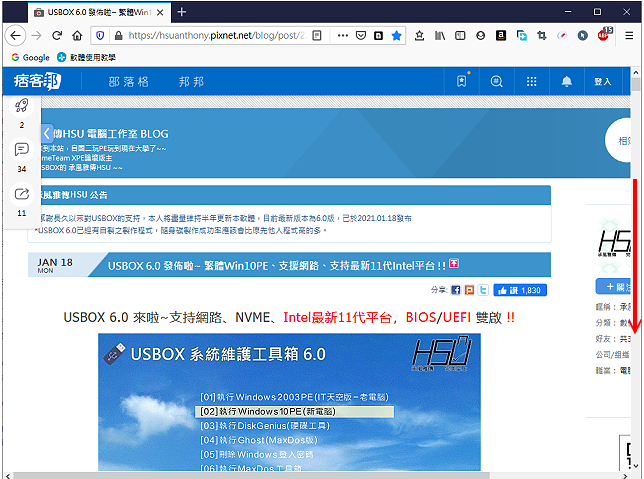Share the article on Plurk icon
The image size is (644, 479).
tap(469, 290)
